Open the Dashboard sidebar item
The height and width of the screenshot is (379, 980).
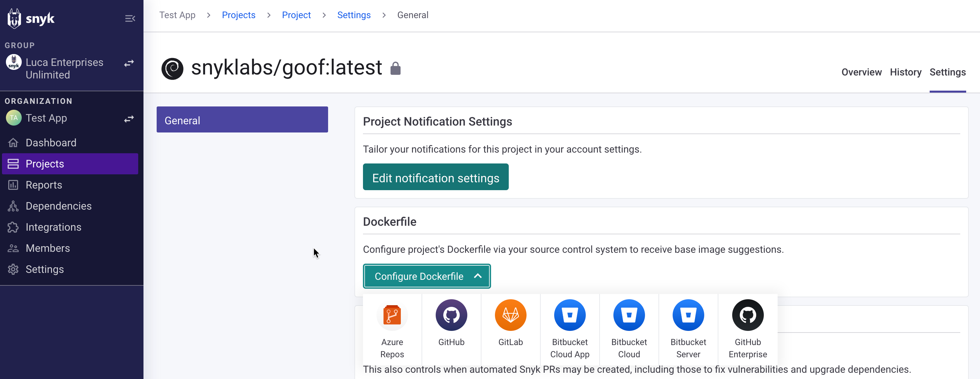coord(51,142)
